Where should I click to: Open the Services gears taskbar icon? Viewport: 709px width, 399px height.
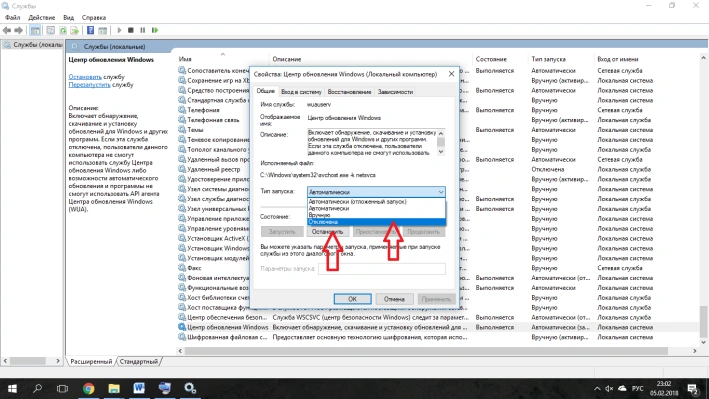[190, 389]
